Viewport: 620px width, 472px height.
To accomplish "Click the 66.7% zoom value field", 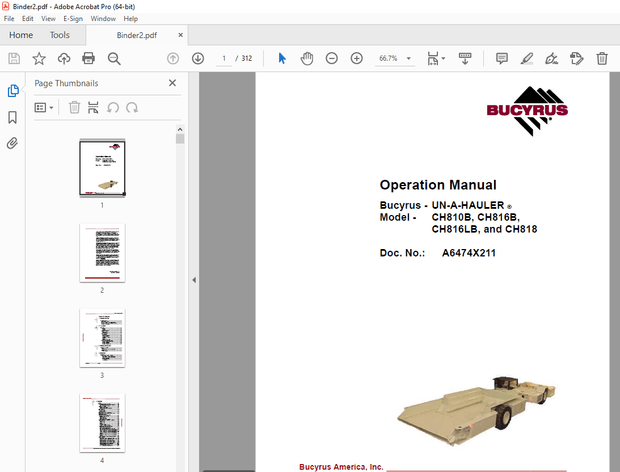I will 388,59.
